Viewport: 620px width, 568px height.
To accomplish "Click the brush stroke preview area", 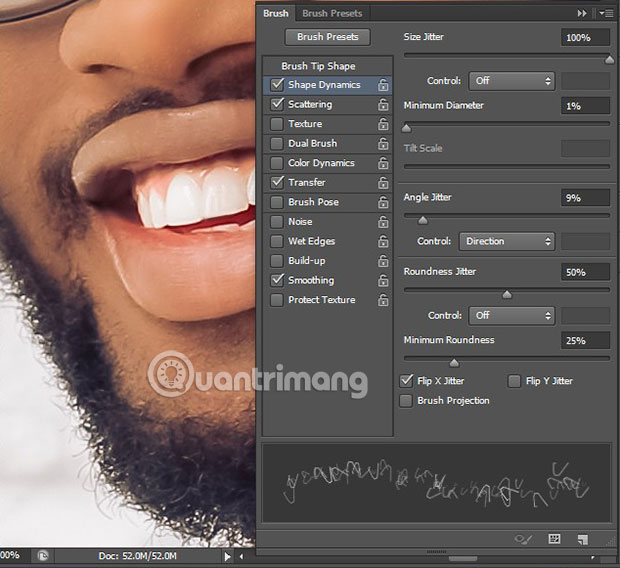I will tap(437, 483).
